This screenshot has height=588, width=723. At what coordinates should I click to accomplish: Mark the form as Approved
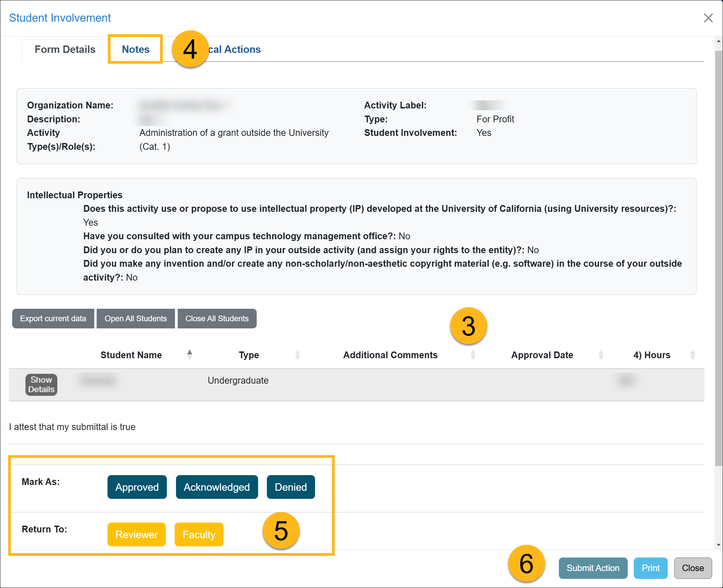point(137,487)
